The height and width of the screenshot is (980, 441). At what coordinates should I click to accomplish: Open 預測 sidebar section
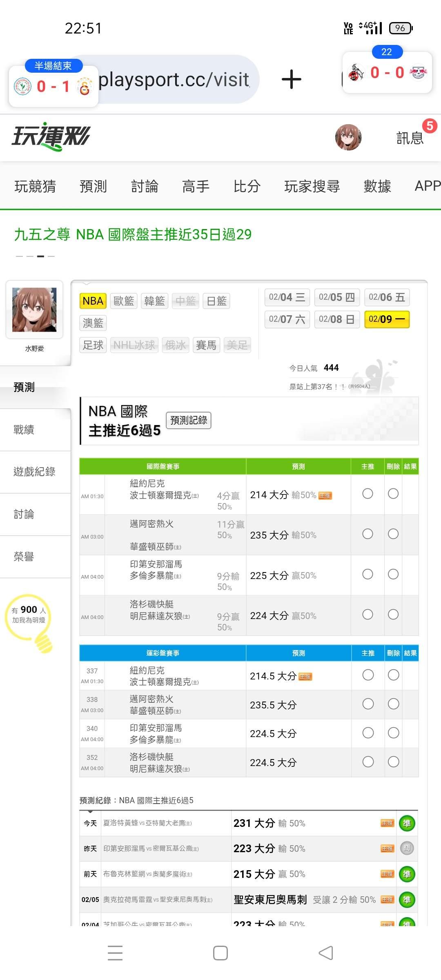coord(35,387)
